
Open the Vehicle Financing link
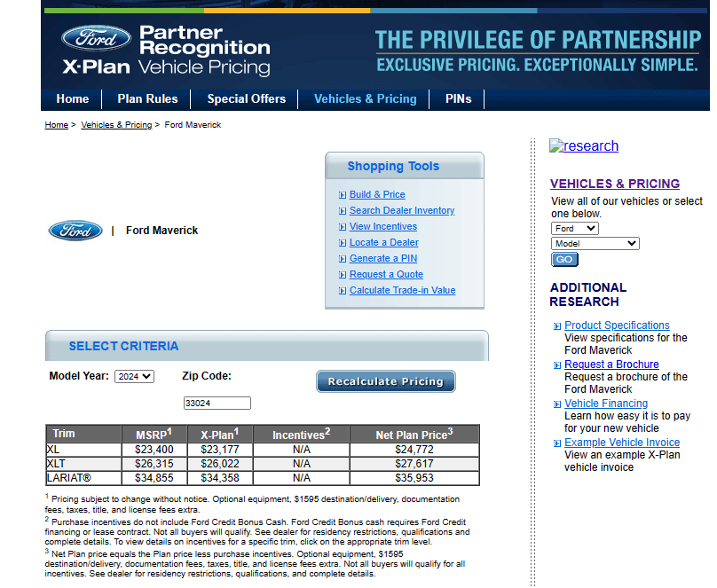pyautogui.click(x=606, y=404)
